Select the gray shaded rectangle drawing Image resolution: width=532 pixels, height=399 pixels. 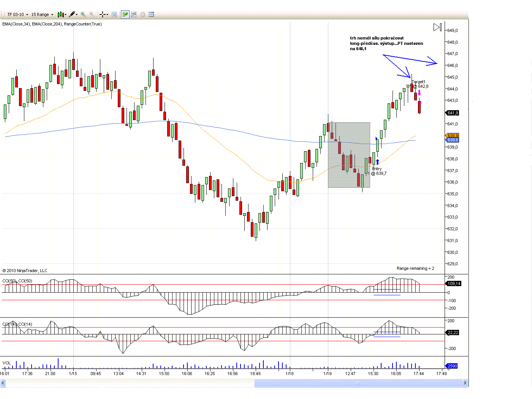tap(349, 155)
